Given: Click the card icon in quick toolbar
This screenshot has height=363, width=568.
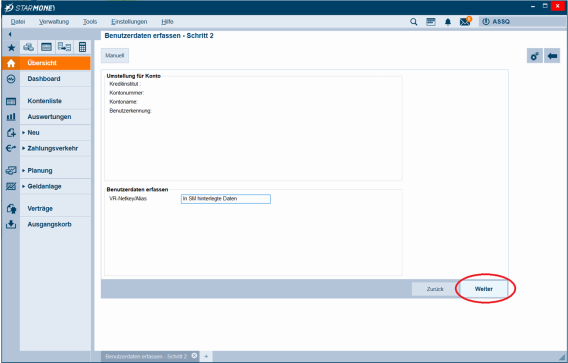Looking at the screenshot, I should [x=46, y=47].
